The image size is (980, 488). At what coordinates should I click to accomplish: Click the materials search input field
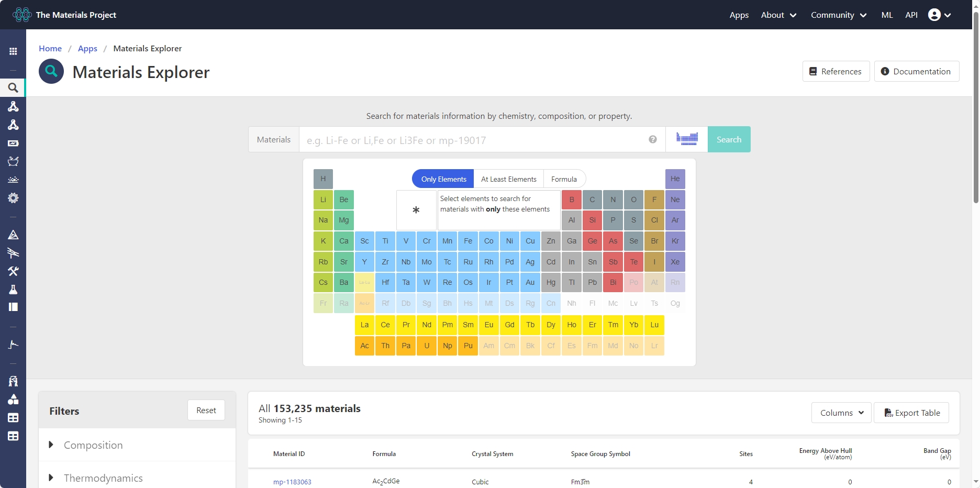pyautogui.click(x=474, y=140)
